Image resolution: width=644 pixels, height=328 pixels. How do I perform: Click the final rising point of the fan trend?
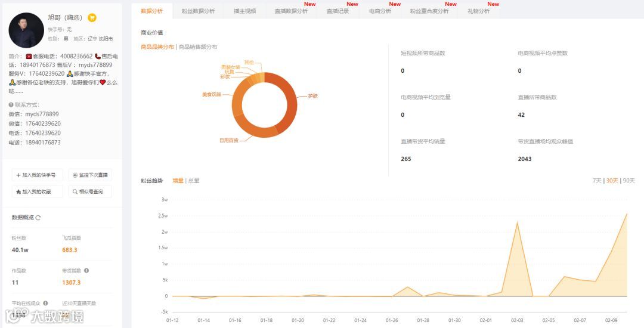point(627,214)
